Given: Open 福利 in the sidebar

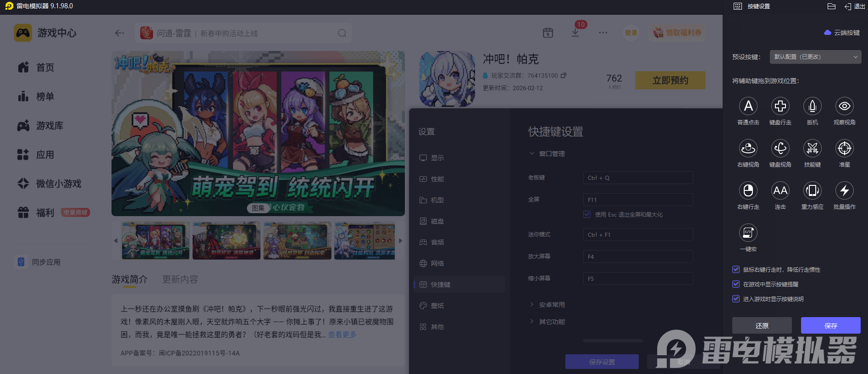Looking at the screenshot, I should pyautogui.click(x=36, y=212).
